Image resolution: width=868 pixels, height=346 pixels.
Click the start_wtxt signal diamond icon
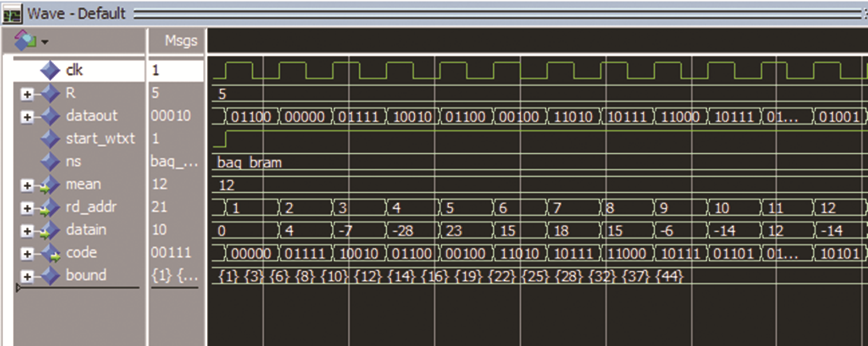(50, 139)
